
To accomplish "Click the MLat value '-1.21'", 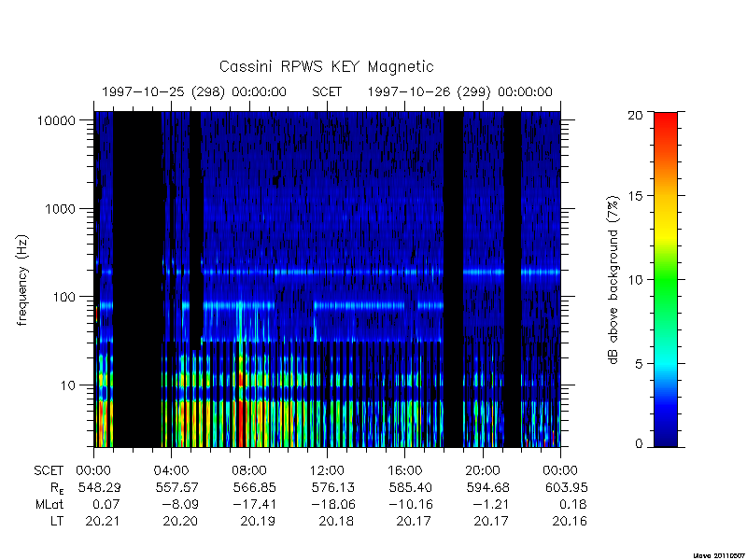I will (x=490, y=504).
